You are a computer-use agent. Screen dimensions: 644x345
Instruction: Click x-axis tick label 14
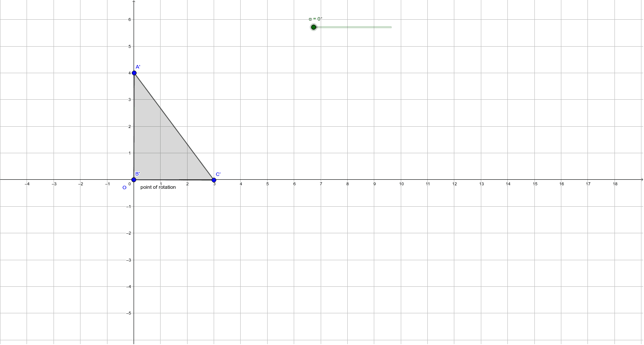point(508,184)
